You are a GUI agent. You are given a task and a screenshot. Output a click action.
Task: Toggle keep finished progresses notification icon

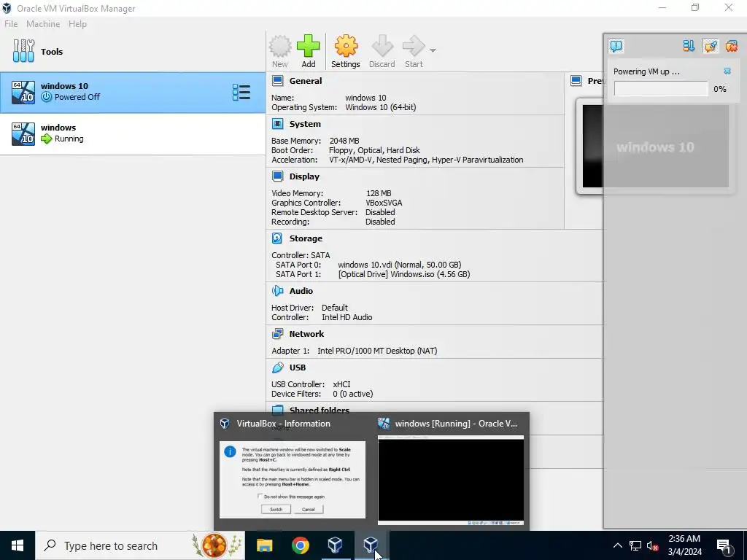pyautogui.click(x=711, y=46)
